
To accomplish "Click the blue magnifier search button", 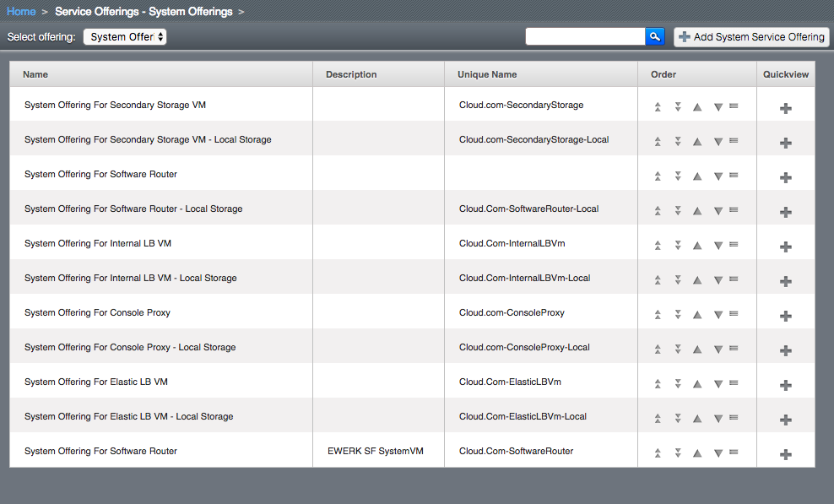I will (655, 36).
